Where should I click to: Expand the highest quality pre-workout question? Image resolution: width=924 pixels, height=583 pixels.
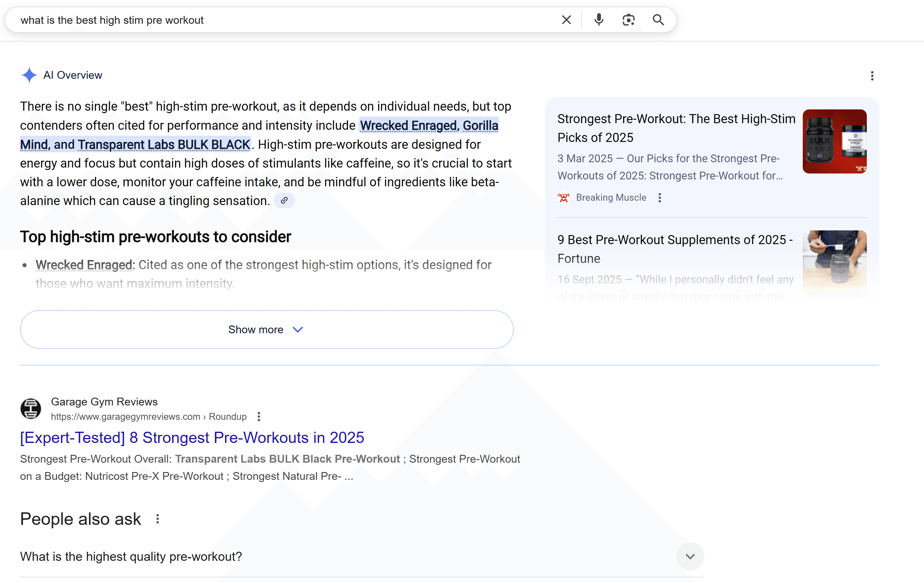[x=690, y=556]
